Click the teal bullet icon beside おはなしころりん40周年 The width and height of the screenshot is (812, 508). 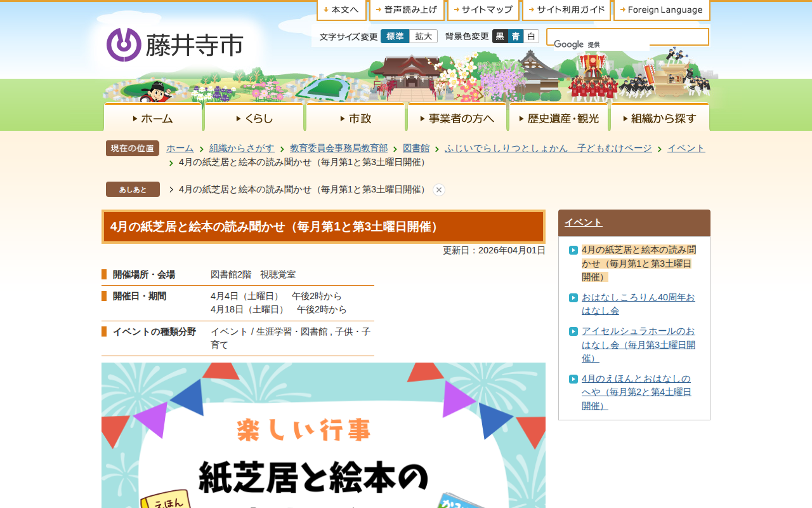click(x=573, y=297)
